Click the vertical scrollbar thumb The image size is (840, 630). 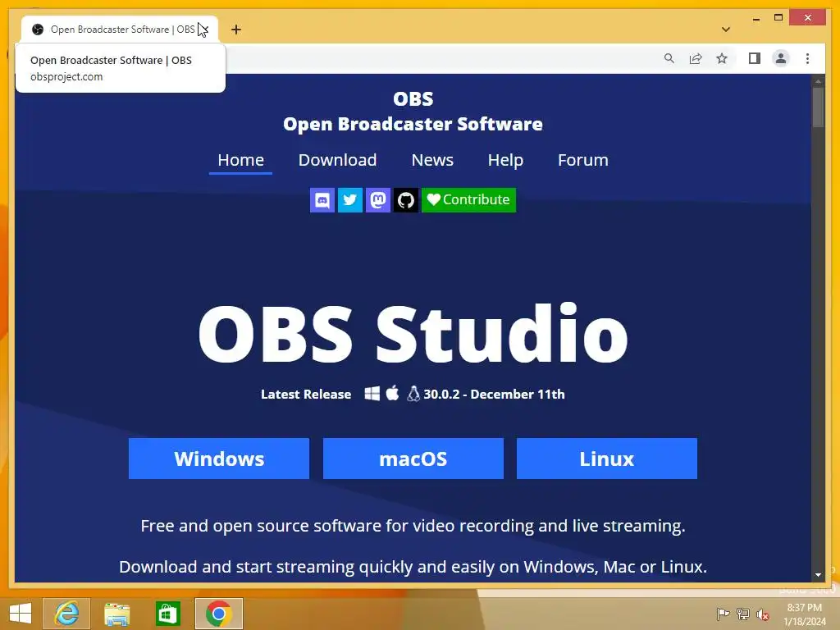coord(818,107)
